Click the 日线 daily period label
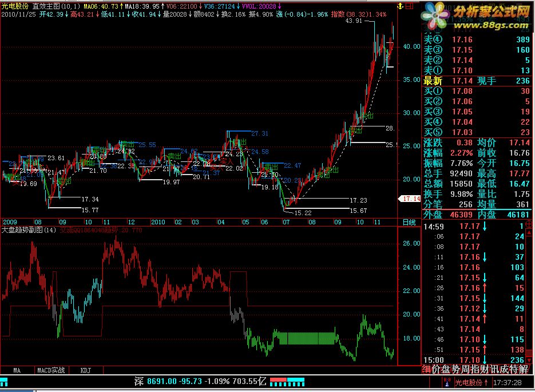Image resolution: width=535 pixels, height=392 pixels. tap(409, 223)
